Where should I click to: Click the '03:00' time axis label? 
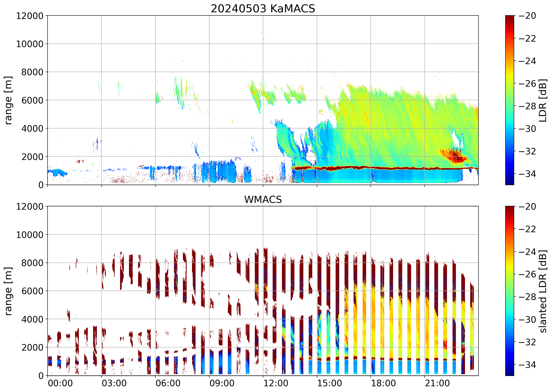(x=114, y=383)
